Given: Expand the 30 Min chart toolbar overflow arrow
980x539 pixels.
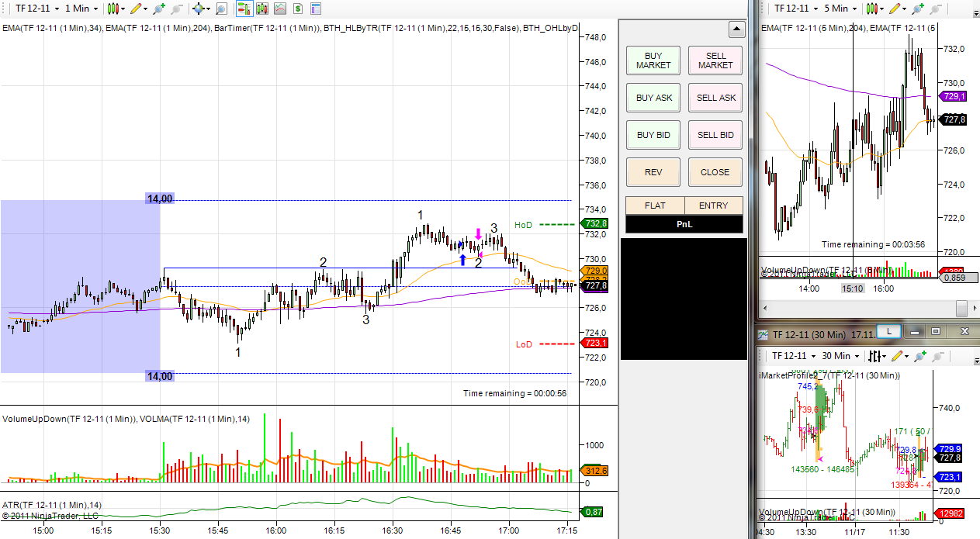Looking at the screenshot, I should pos(976,361).
